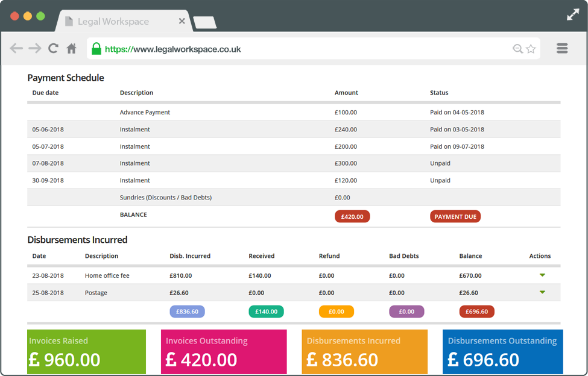Click the 05-06-2018 due date
Image resolution: width=588 pixels, height=376 pixels.
(x=48, y=130)
